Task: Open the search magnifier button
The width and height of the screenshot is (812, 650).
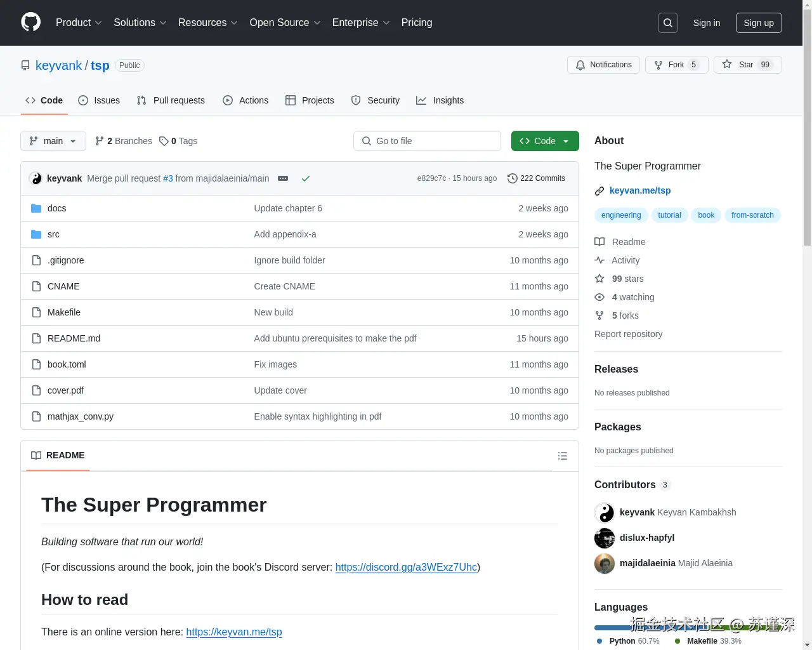Action: [668, 23]
